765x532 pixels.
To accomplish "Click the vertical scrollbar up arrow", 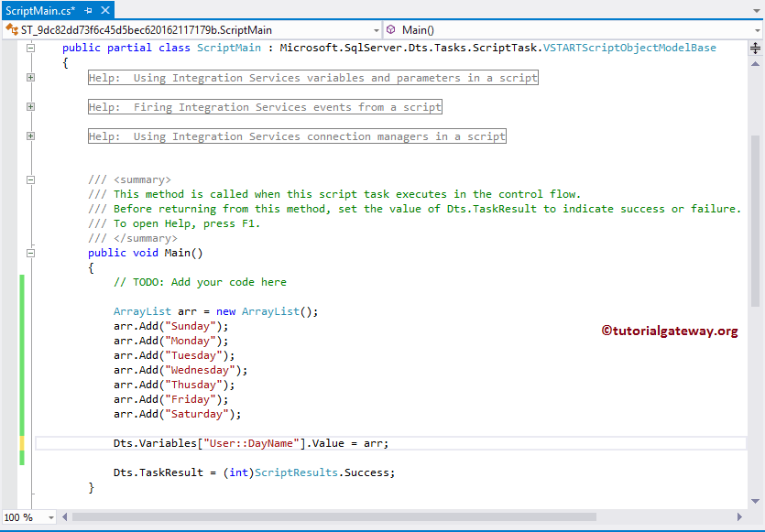I will coord(757,64).
